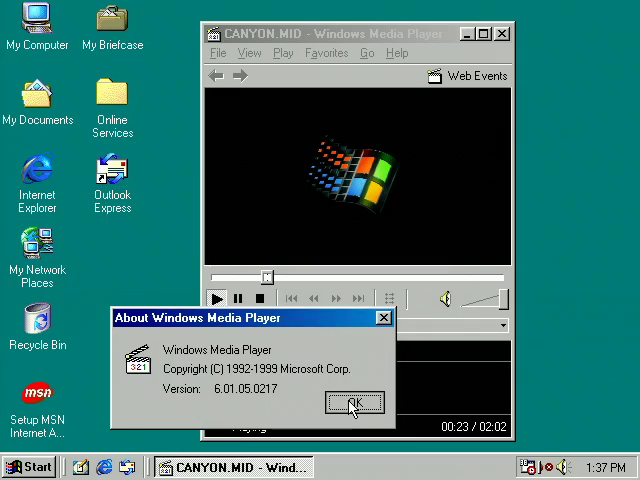Viewport: 640px width, 480px height.
Task: Select My Briefcase desktop icon
Action: (112, 27)
